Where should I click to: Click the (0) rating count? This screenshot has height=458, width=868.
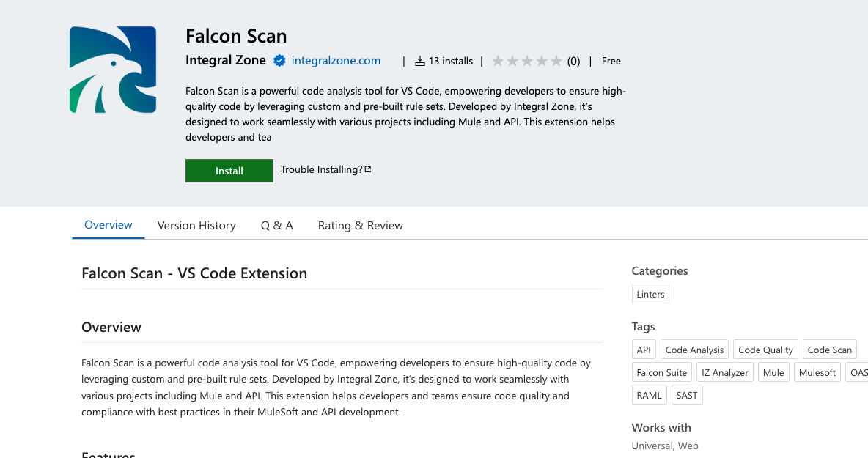click(573, 62)
